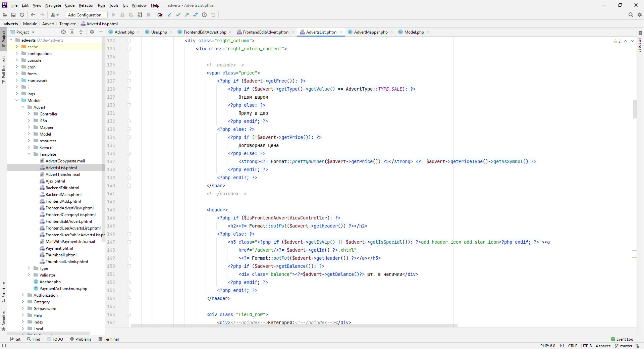
Task: Switch to AdvertMapper.php tab
Action: pos(370,32)
